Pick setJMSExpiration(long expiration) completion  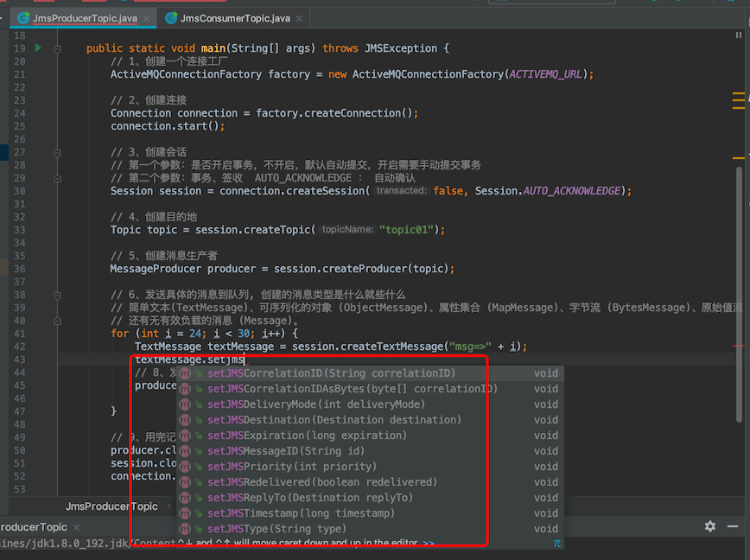(371, 436)
